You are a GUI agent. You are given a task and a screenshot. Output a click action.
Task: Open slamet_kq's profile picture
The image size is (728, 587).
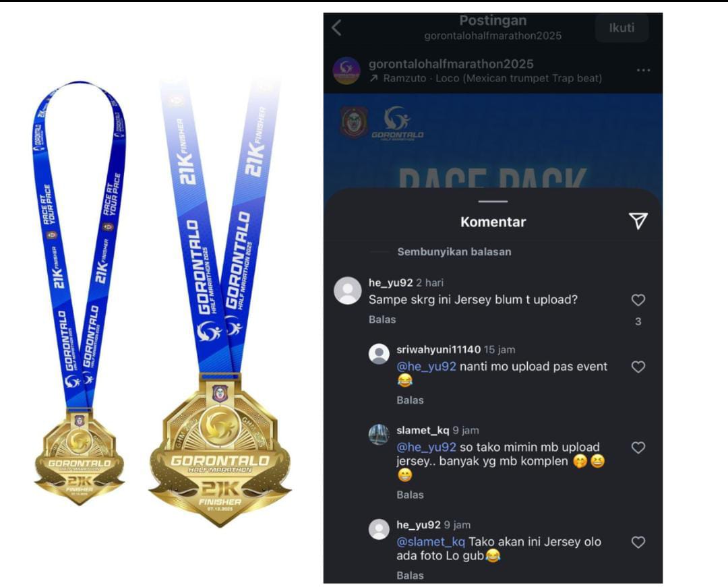point(379,434)
